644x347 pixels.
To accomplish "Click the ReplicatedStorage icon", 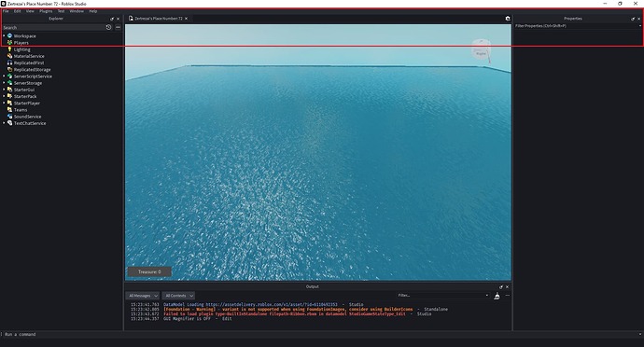I will point(10,69).
